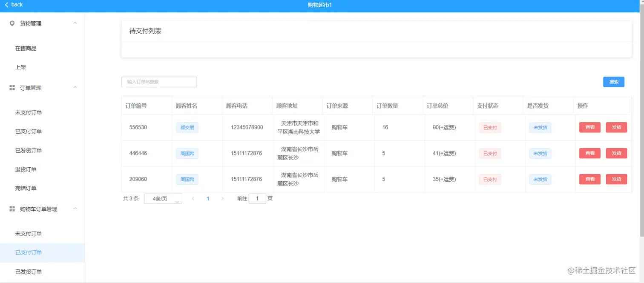Open 完结订单 menu item

click(43, 188)
